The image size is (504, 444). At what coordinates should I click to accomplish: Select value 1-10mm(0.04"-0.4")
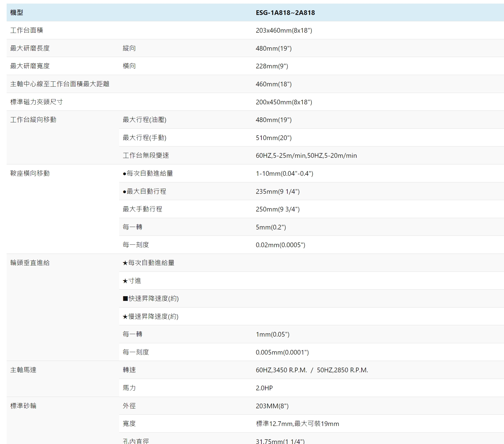[x=284, y=174]
